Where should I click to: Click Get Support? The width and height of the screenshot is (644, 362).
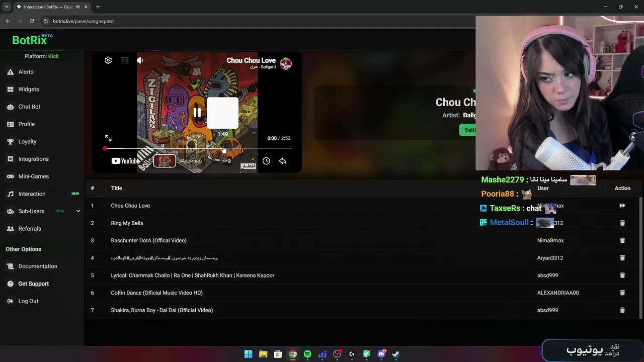coord(33,284)
